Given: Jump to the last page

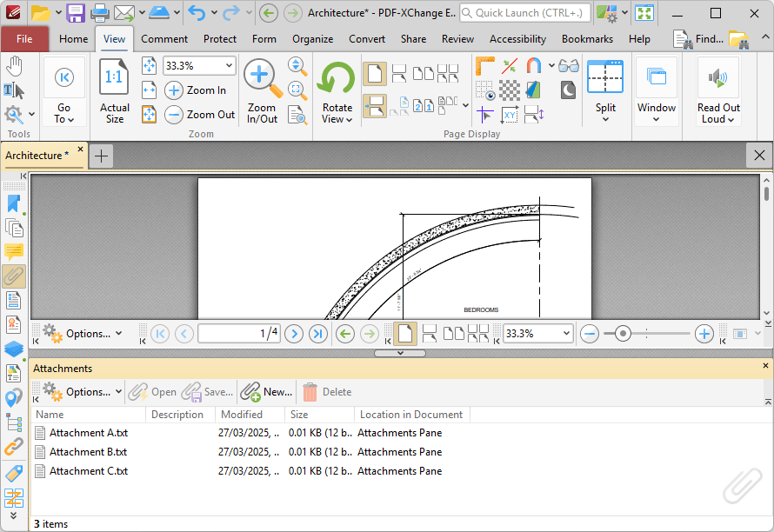Looking at the screenshot, I should pos(318,334).
